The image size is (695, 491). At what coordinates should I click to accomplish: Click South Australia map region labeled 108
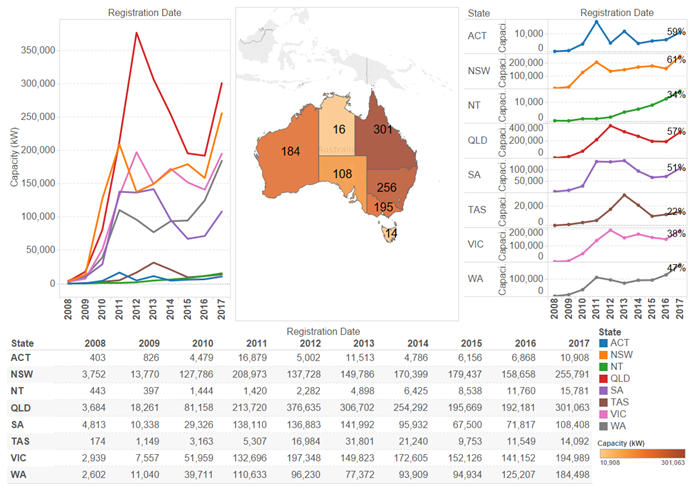(345, 173)
